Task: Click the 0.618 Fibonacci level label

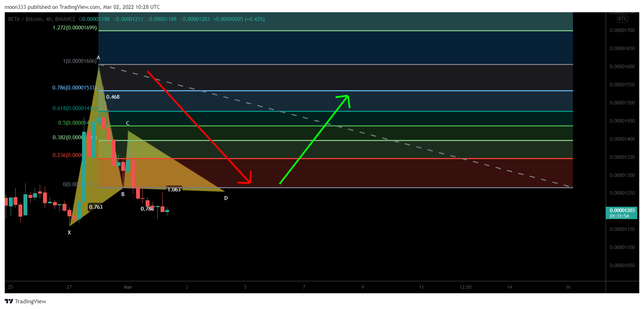Action: (x=75, y=108)
